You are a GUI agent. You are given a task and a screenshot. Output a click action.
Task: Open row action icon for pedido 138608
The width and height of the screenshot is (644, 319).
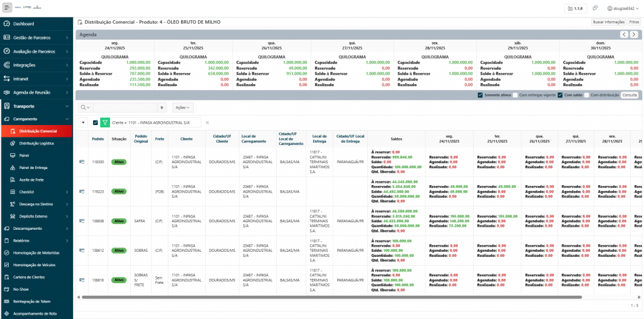pos(82,221)
